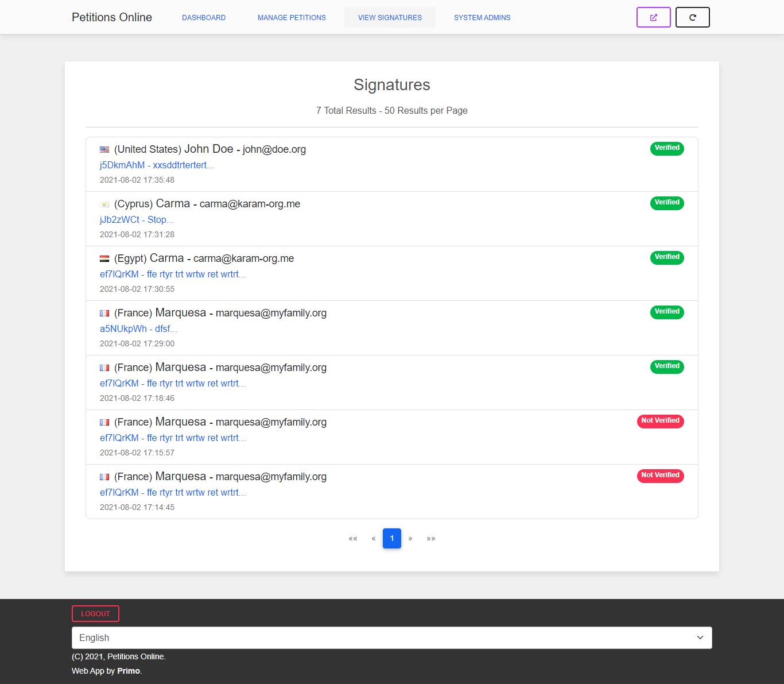
Task: Click Not Verified badge on 17:14:45 signature
Action: point(660,476)
